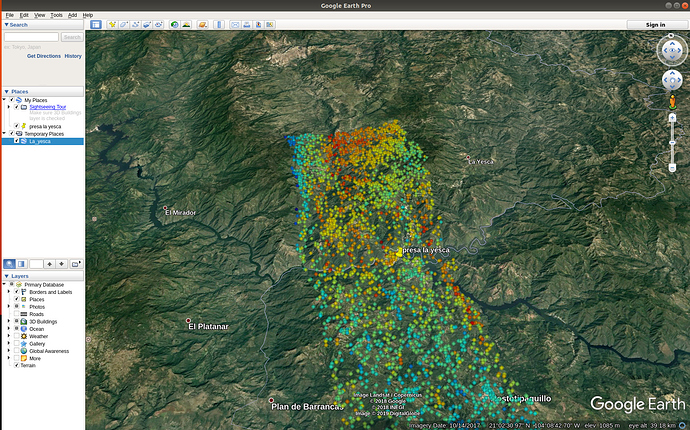
Task: Open the Edit menu
Action: click(x=24, y=15)
